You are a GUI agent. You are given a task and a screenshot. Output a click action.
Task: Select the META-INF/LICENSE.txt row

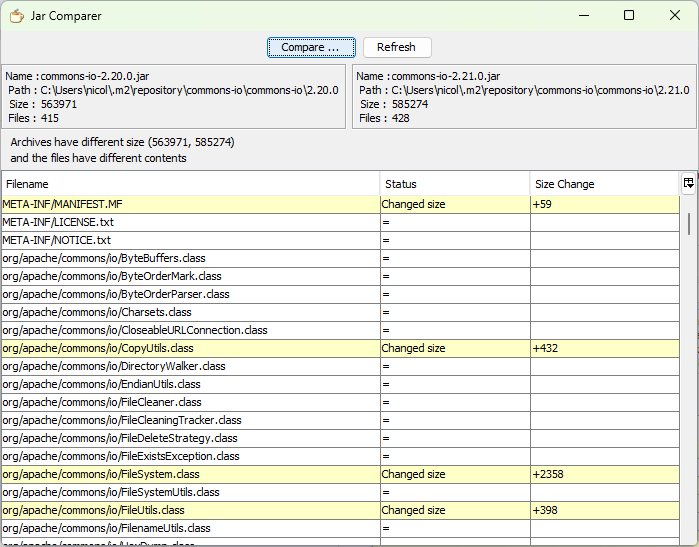click(190, 222)
